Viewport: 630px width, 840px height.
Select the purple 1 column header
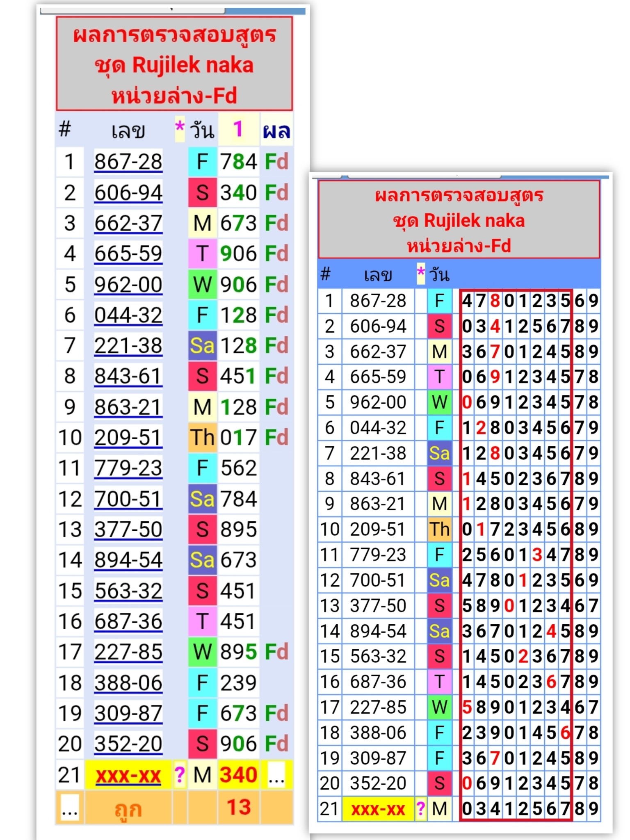click(x=238, y=130)
